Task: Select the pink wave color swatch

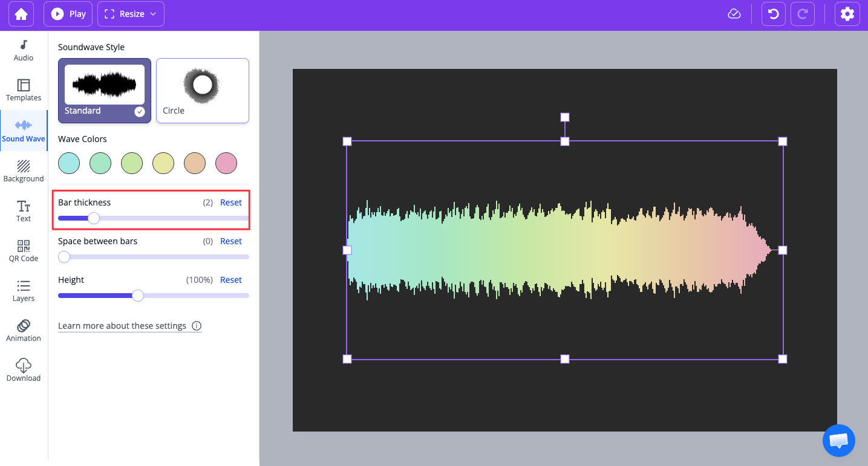Action: tap(226, 163)
